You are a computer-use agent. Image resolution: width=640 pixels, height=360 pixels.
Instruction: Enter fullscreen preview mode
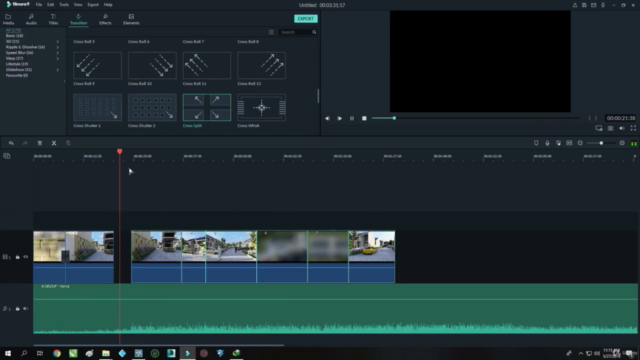tap(633, 128)
